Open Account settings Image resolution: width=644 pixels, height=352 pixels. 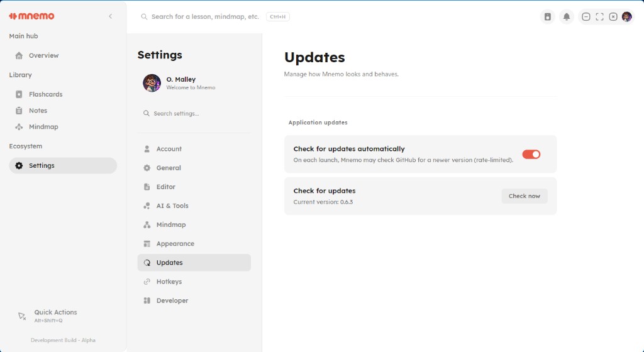(x=194, y=149)
